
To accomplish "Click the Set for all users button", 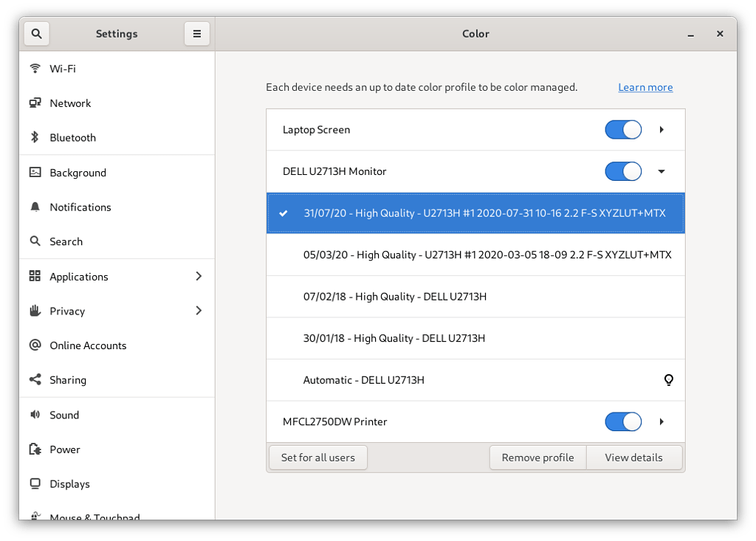I will [318, 458].
